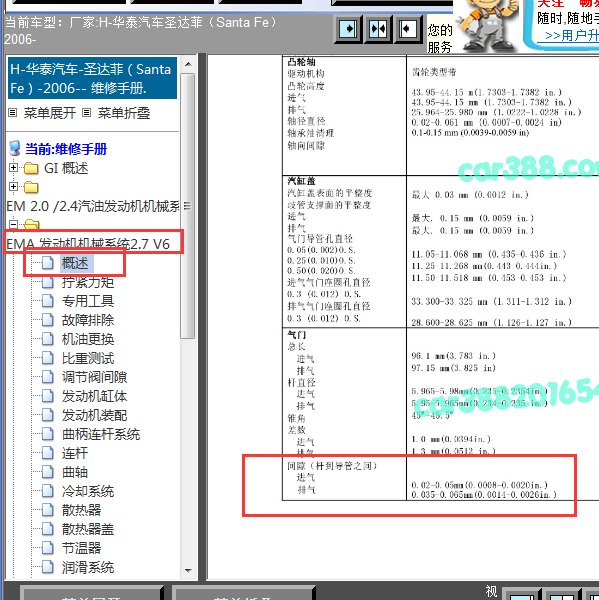Click the page icon beside 节温器
The width and height of the screenshot is (599, 600).
click(x=47, y=548)
